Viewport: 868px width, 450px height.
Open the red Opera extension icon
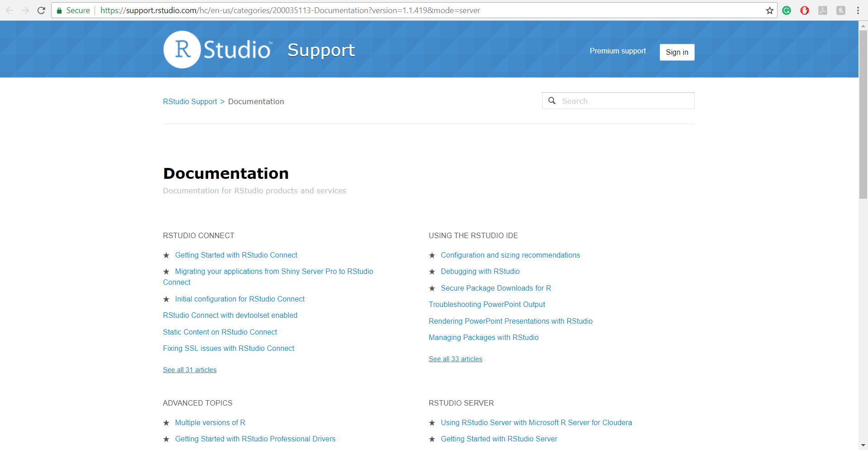[805, 10]
